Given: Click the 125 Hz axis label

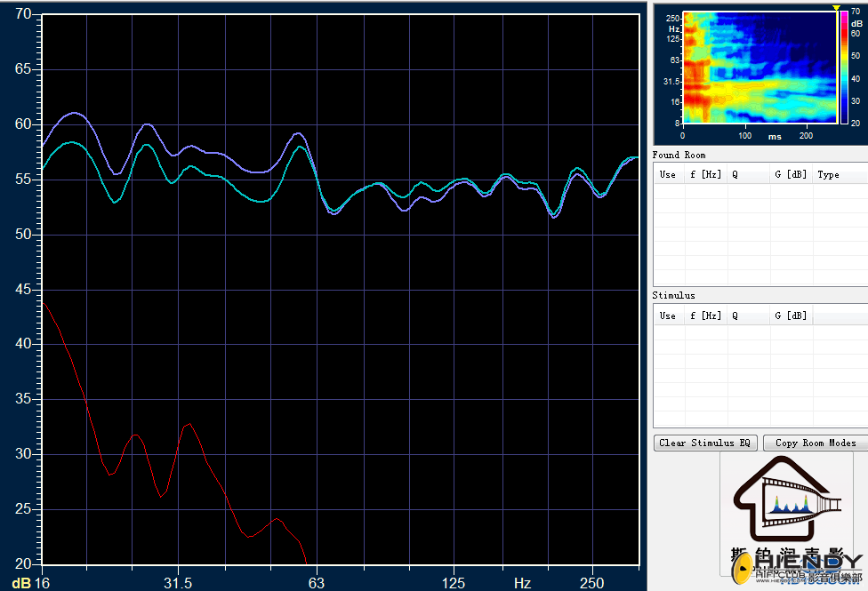Looking at the screenshot, I should [x=454, y=583].
